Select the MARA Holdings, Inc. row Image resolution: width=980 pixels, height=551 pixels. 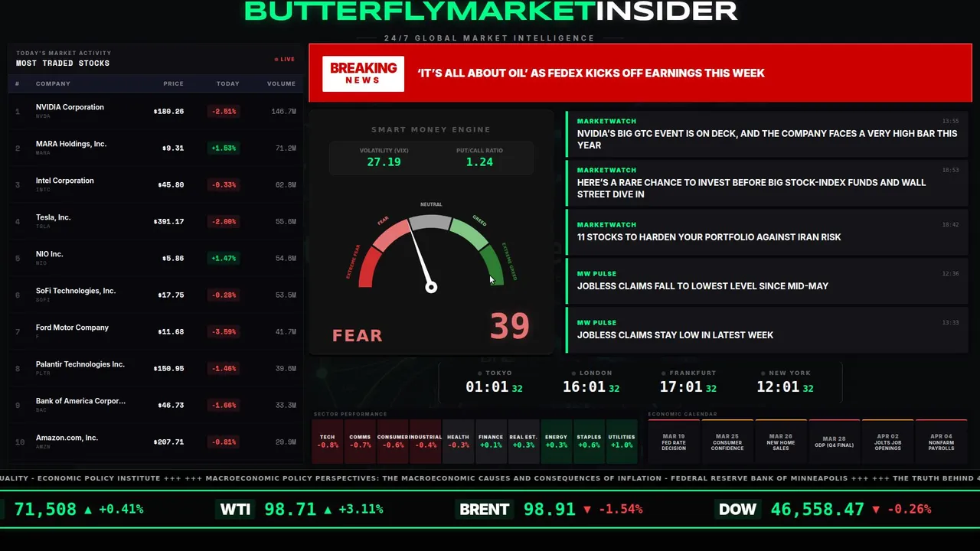(156, 148)
